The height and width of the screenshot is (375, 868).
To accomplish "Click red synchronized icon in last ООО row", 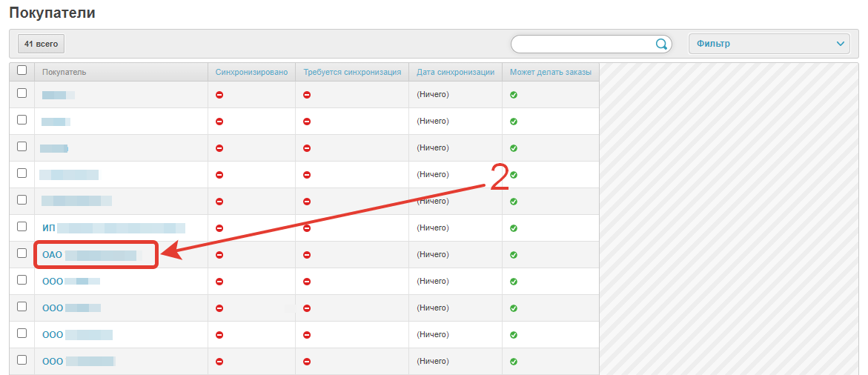I will (x=219, y=362).
